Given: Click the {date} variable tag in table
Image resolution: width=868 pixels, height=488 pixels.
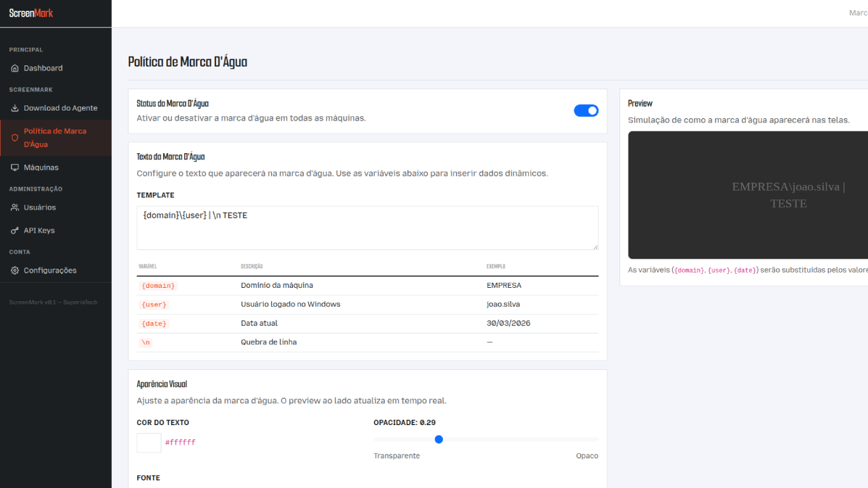Looking at the screenshot, I should click(x=154, y=324).
